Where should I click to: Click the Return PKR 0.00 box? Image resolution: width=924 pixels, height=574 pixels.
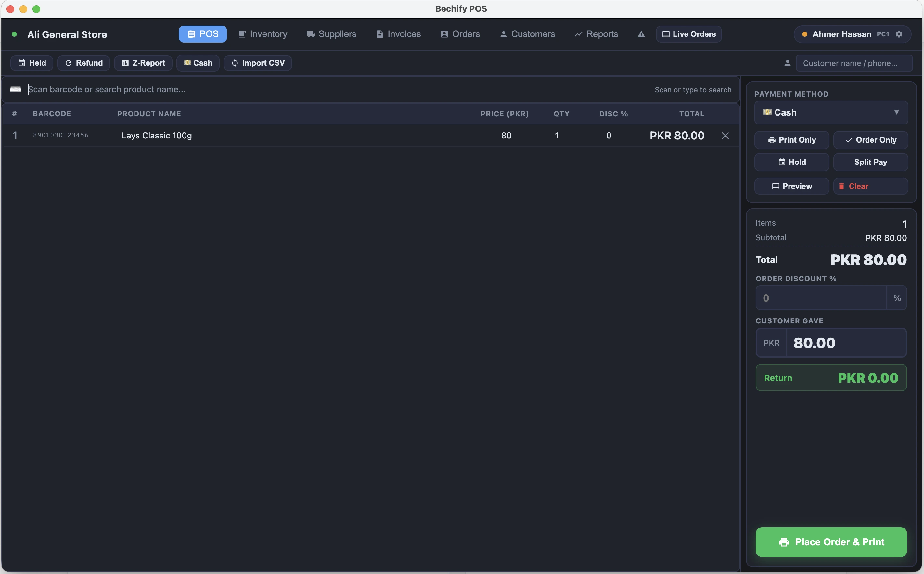(x=831, y=378)
